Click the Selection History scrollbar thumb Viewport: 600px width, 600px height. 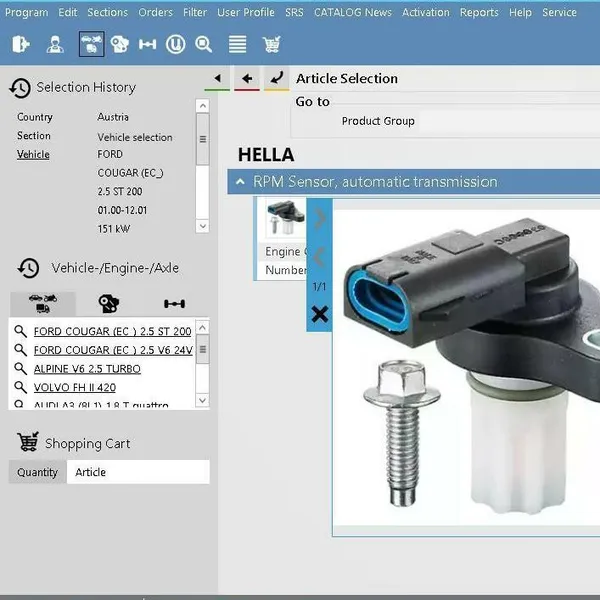coord(203,139)
